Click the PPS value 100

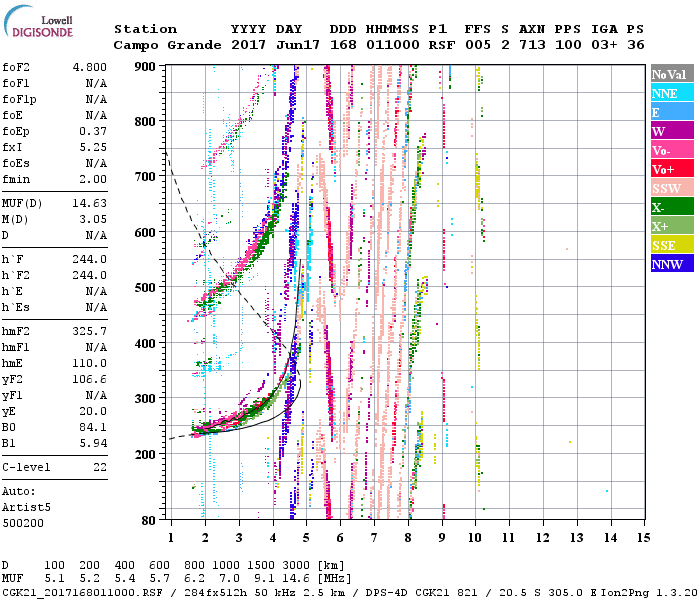point(568,45)
